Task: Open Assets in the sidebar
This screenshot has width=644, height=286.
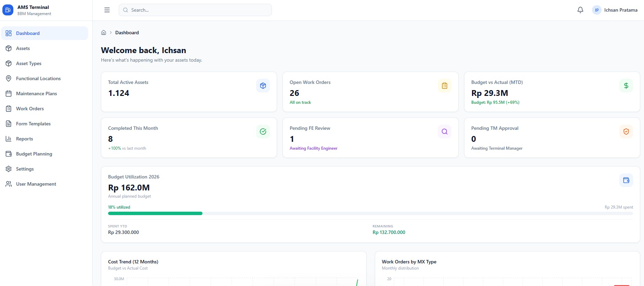Action: pos(23,48)
